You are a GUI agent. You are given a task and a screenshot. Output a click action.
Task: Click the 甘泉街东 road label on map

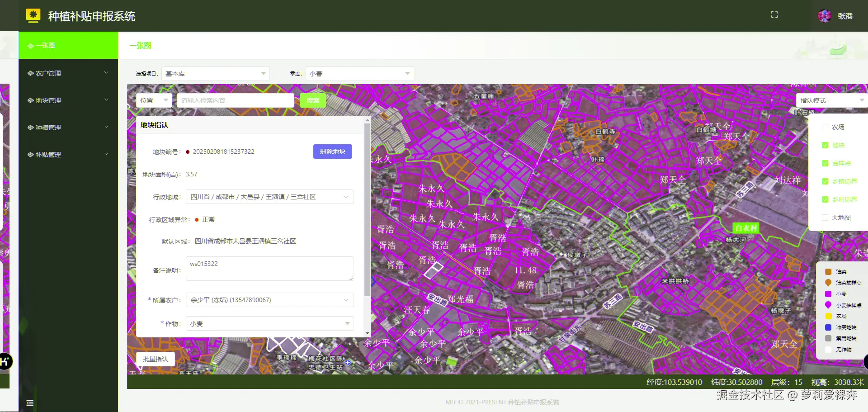(x=570, y=334)
